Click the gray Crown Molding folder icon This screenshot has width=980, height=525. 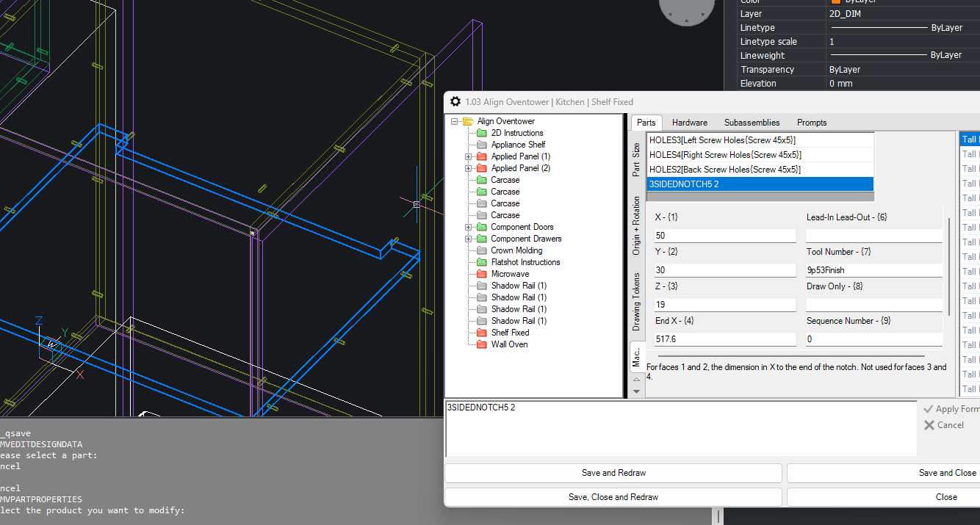pos(482,250)
